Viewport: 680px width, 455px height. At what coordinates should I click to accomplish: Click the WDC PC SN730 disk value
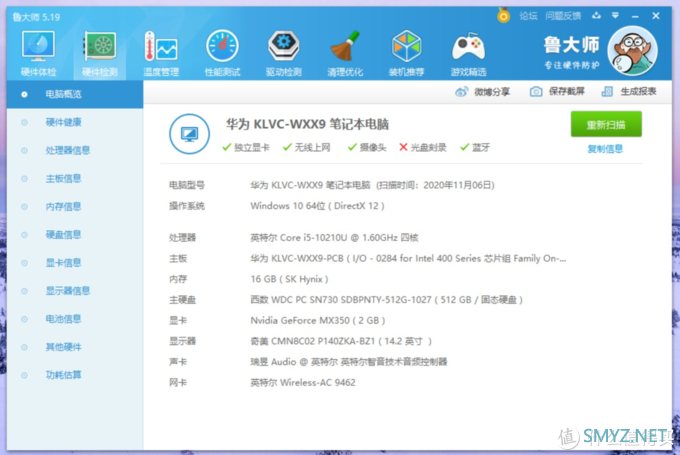(x=386, y=300)
